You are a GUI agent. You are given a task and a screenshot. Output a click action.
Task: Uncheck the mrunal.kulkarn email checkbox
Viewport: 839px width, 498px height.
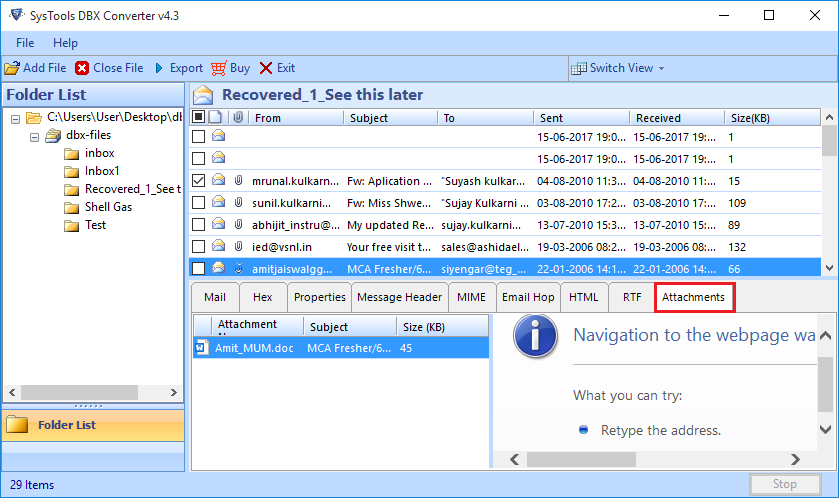199,181
